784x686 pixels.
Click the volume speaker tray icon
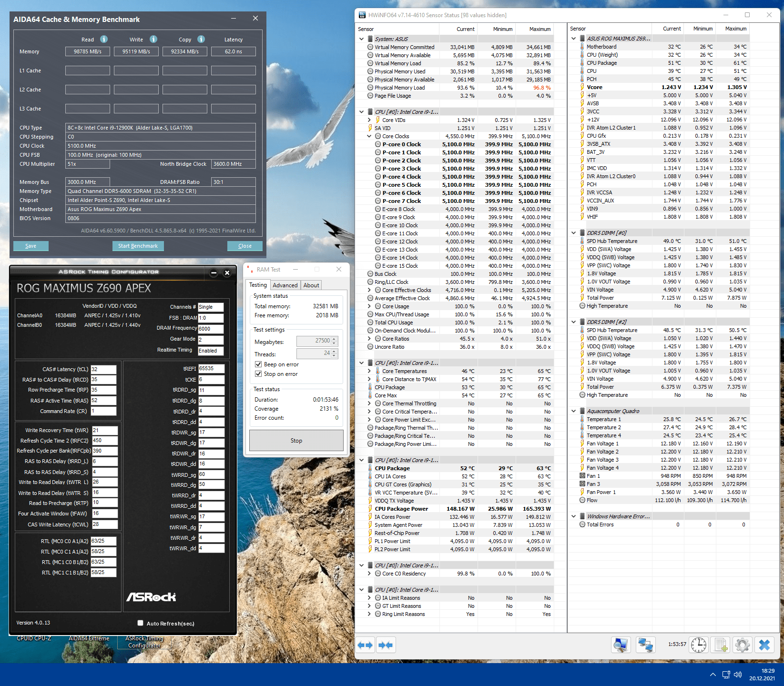point(738,675)
